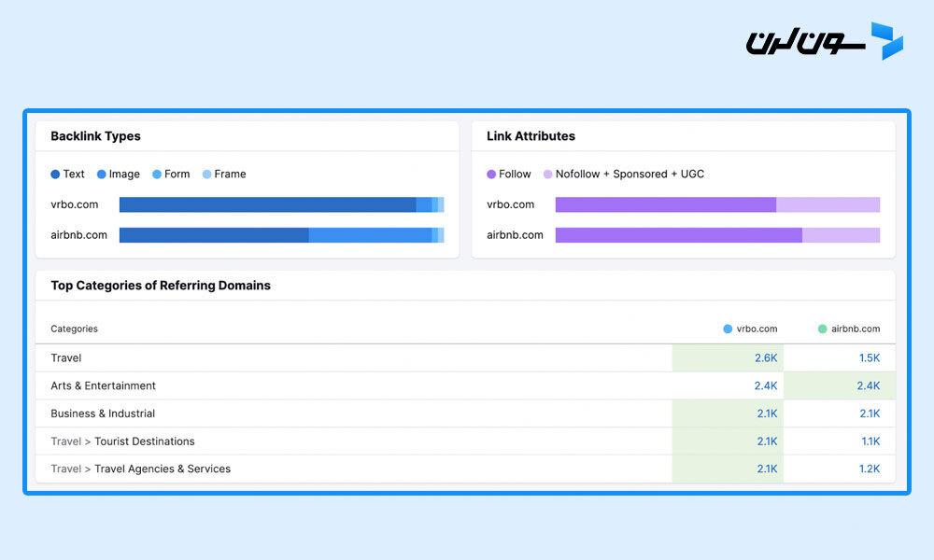Click the airbnb.com link attributes bar

point(717,235)
